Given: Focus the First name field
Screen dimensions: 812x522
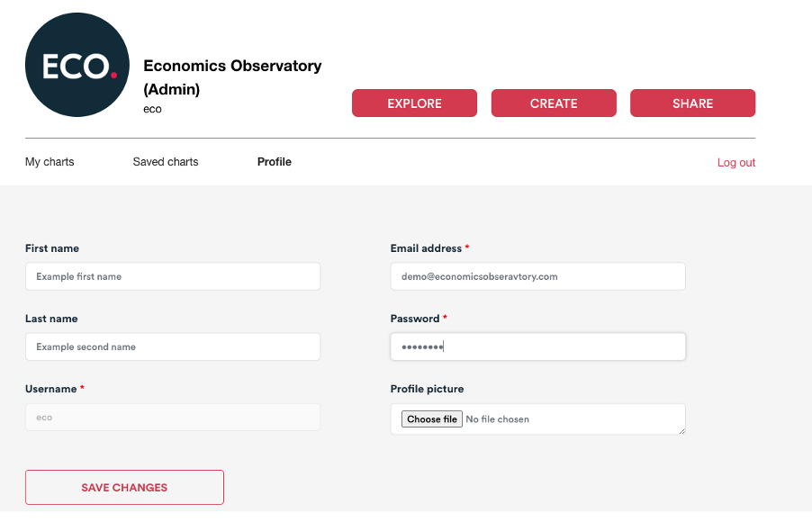Looking at the screenshot, I should coord(173,276).
